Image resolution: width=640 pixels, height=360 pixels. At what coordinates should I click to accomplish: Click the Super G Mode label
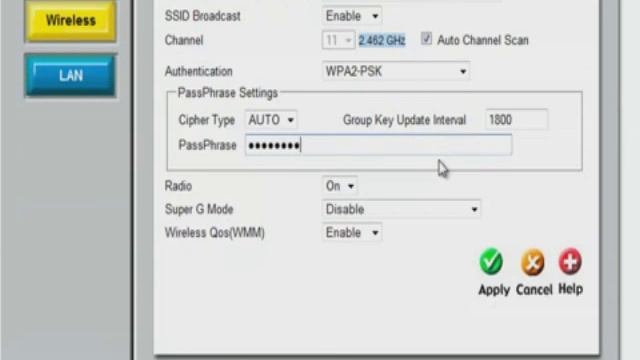click(199, 209)
